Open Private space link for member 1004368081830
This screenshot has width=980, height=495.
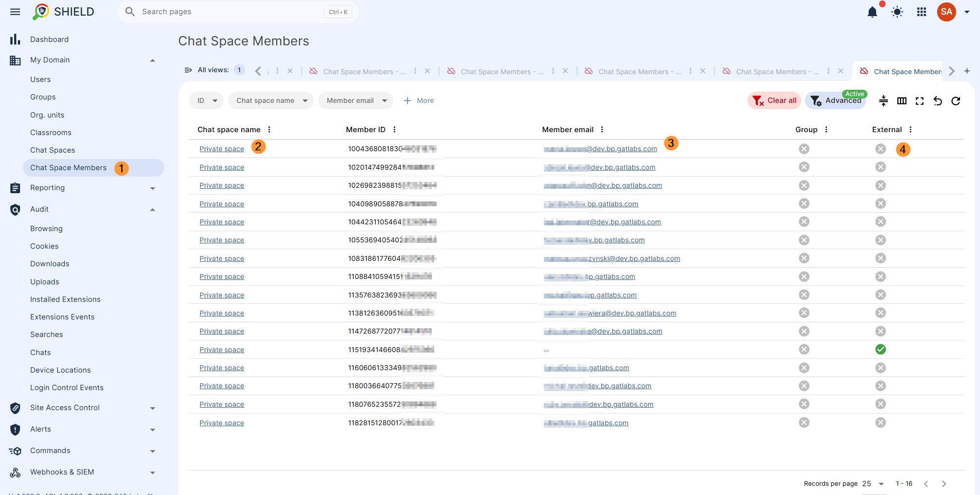pyautogui.click(x=222, y=149)
